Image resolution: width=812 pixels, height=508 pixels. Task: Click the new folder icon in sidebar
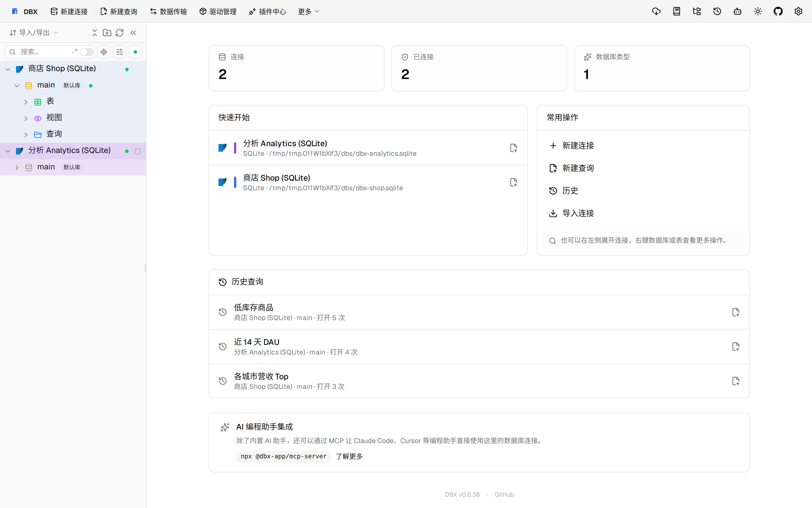pos(107,32)
